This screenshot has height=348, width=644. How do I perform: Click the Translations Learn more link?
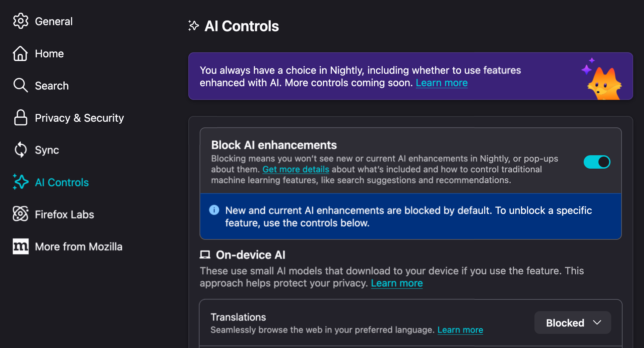pyautogui.click(x=460, y=330)
